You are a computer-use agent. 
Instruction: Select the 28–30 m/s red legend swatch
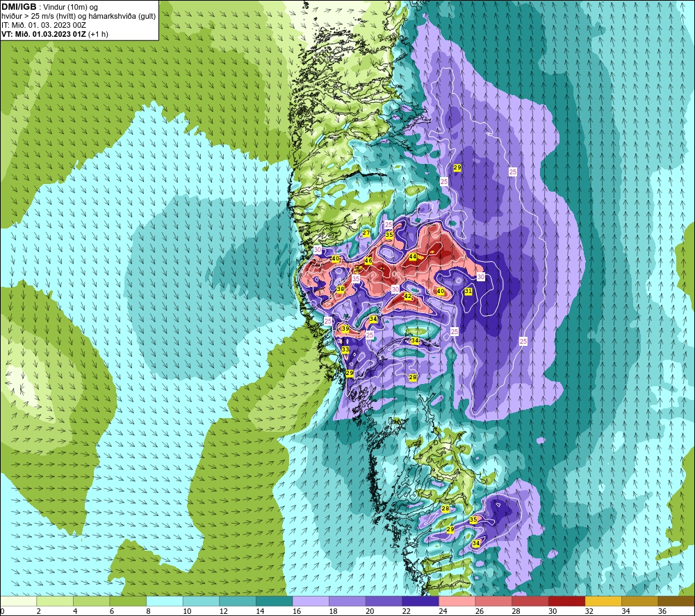(x=530, y=601)
